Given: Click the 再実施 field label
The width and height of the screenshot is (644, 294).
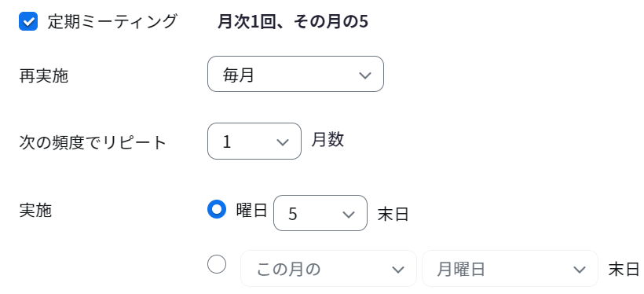Looking at the screenshot, I should (x=43, y=76).
